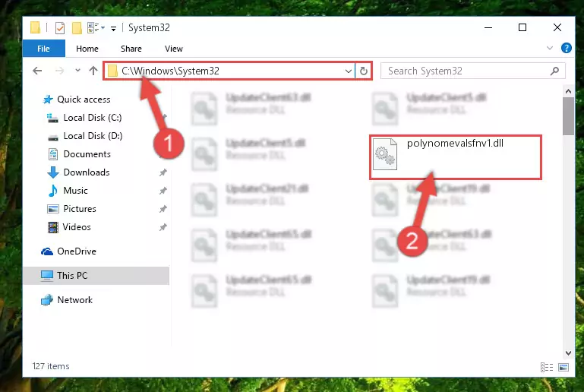Viewport: 584px width, 392px height.
Task: Click the New folder icon in title bar
Action: point(77,28)
